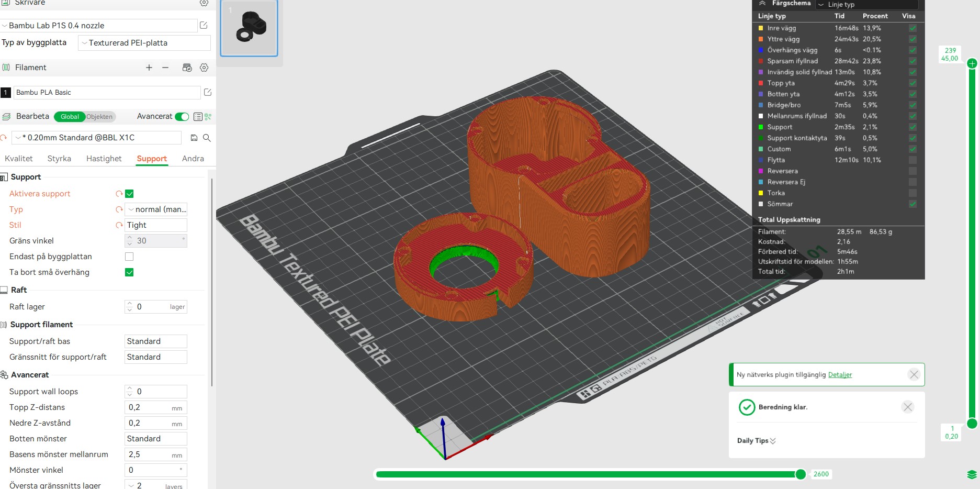Reset support Typ to default value
The image size is (980, 489).
[x=119, y=209]
